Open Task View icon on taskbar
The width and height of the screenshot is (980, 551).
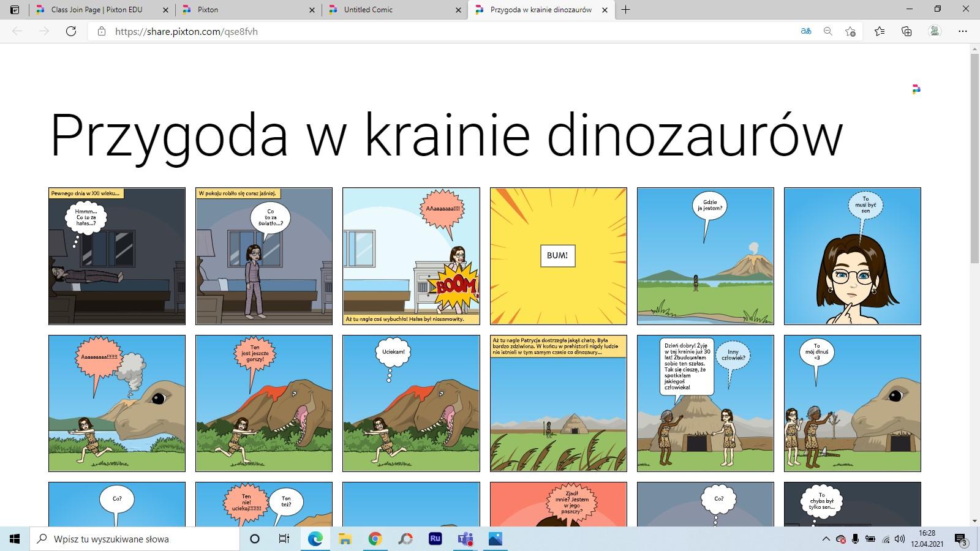point(284,539)
